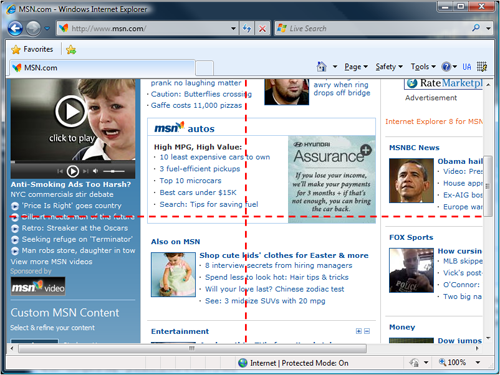Open 'Price Is Right' goes country video

tap(72, 206)
